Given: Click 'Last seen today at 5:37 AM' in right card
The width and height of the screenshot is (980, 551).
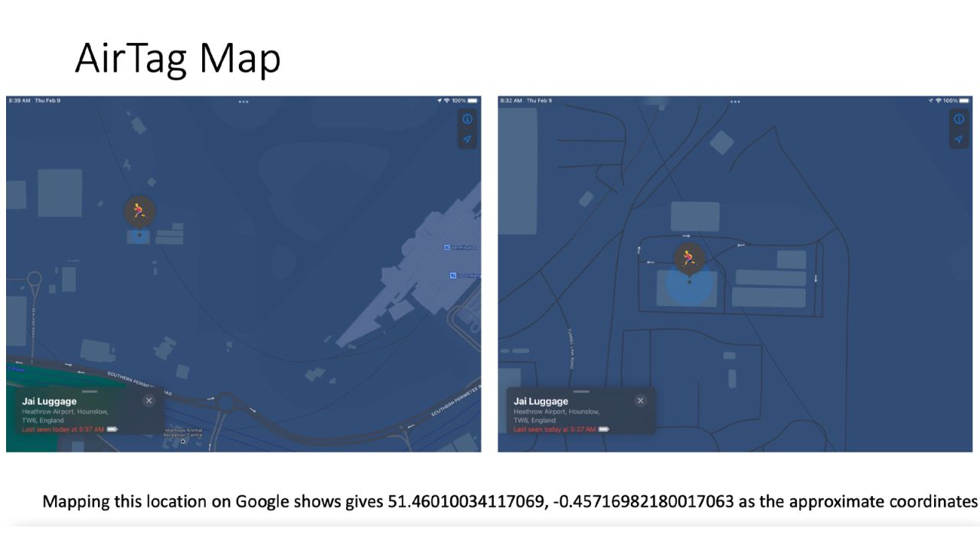Looking at the screenshot, I should pos(554,429).
